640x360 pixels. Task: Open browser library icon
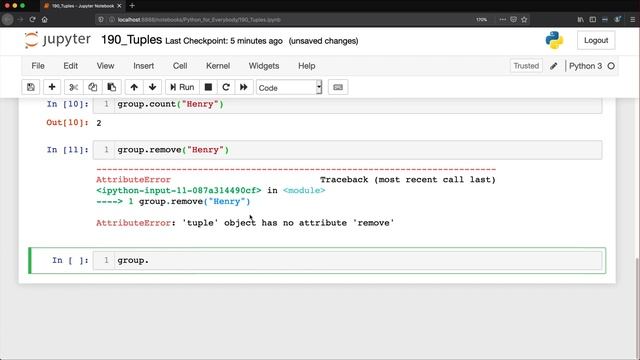[580, 19]
